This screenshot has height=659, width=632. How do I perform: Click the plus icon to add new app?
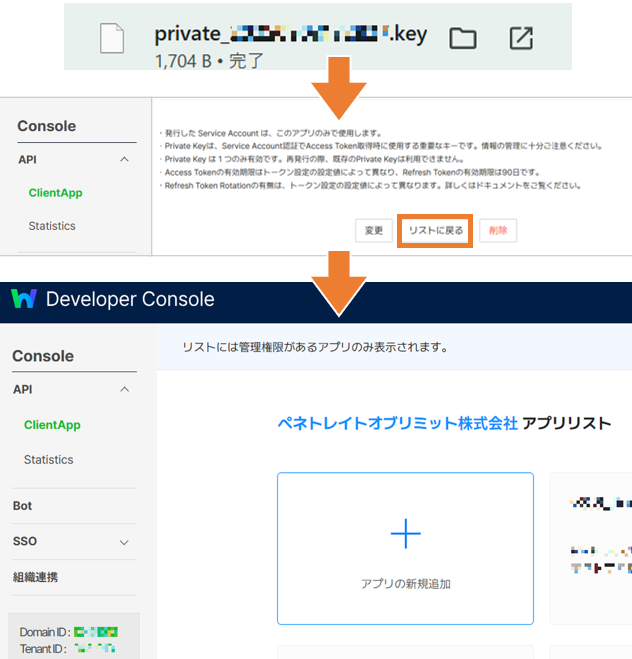pos(405,534)
